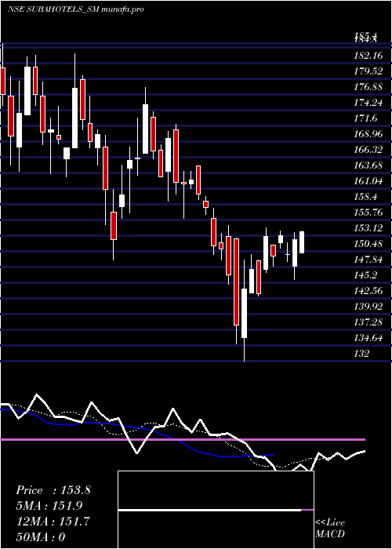The height and width of the screenshot is (549, 392).
Task: Select the long red candle falling to 137
Action: click(x=237, y=282)
